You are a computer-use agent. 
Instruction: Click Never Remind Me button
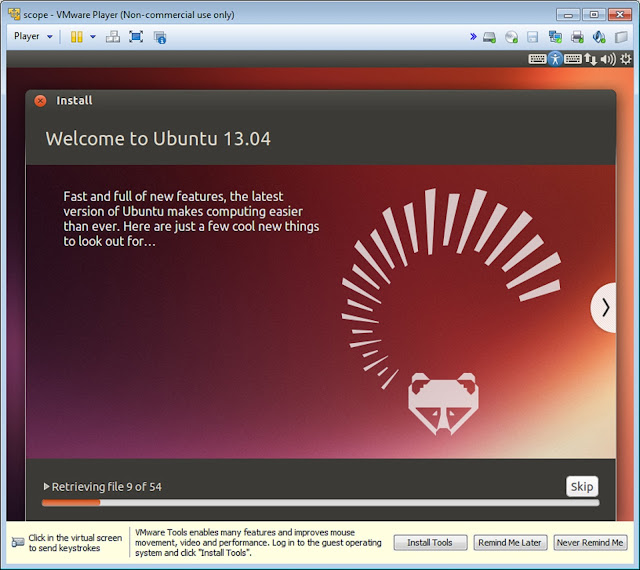[x=590, y=543]
